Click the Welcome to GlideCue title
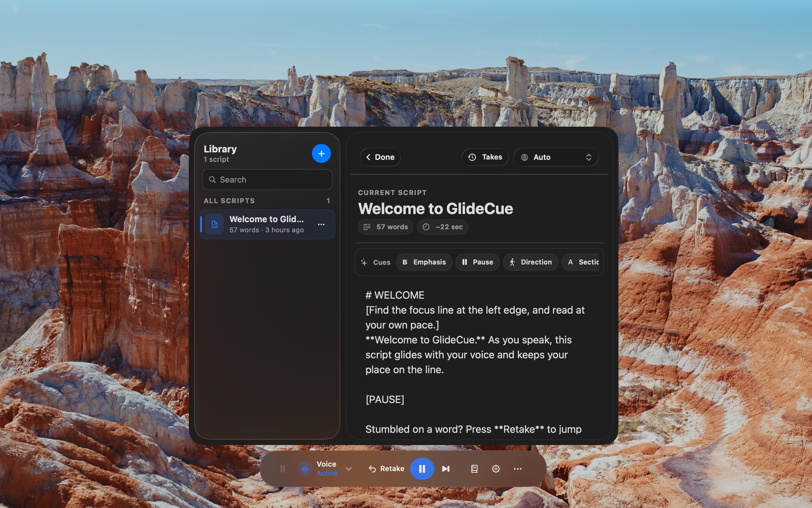 click(435, 209)
